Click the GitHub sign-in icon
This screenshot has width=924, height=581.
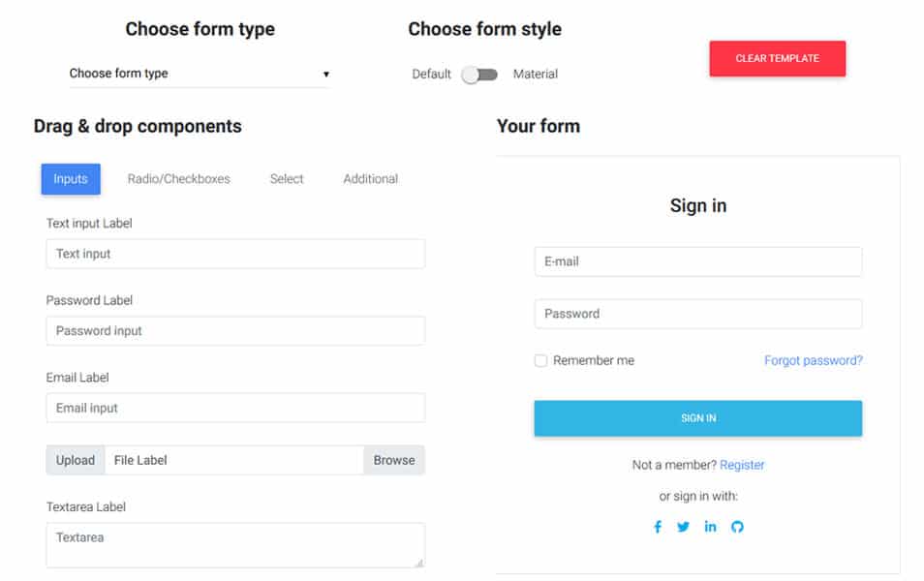pyautogui.click(x=737, y=527)
